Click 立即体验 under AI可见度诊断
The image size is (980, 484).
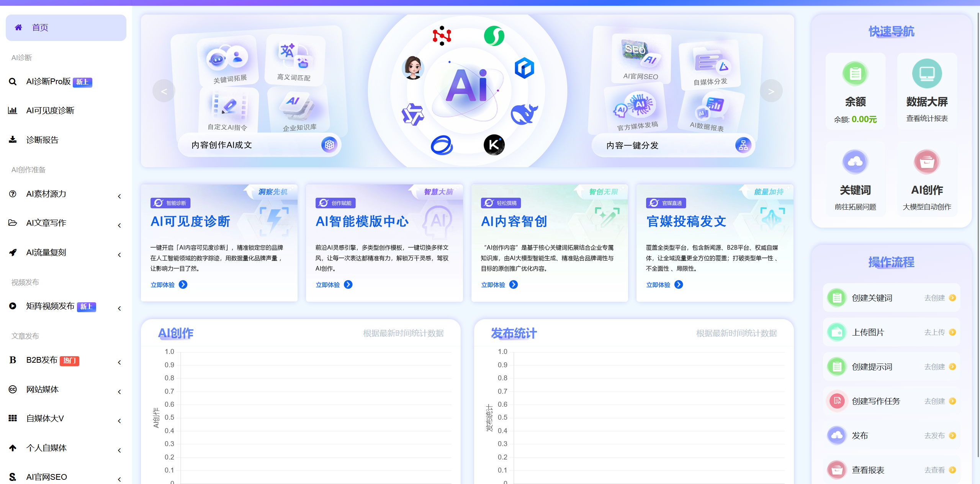coord(169,285)
